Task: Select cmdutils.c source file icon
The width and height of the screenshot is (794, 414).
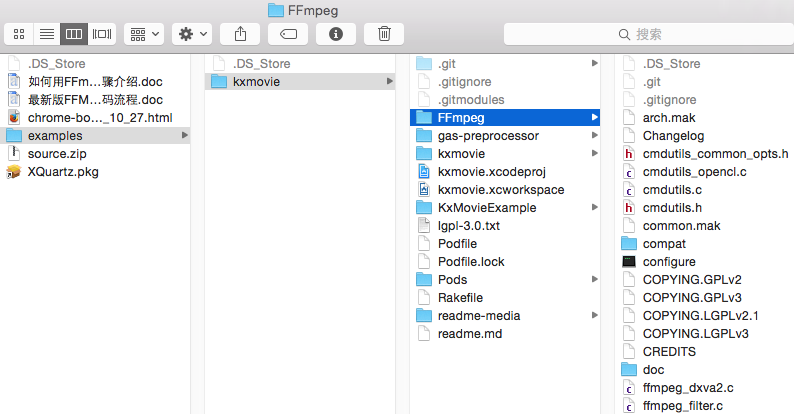Action: pyautogui.click(x=629, y=189)
